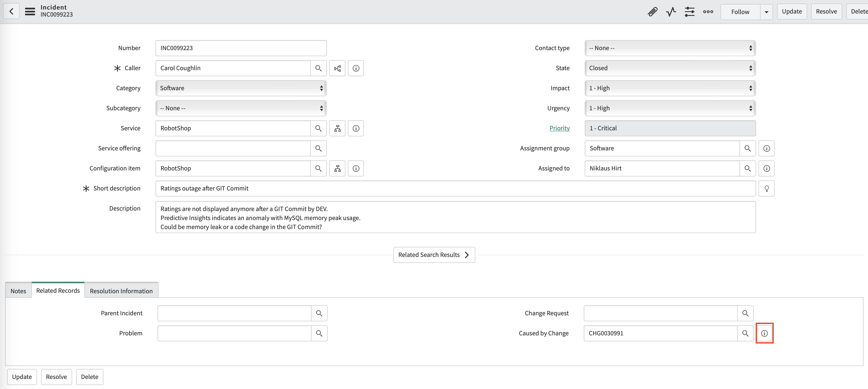Screen dimensions: 868x389
Task: Click the bottom Resolve button
Action: tap(56, 377)
